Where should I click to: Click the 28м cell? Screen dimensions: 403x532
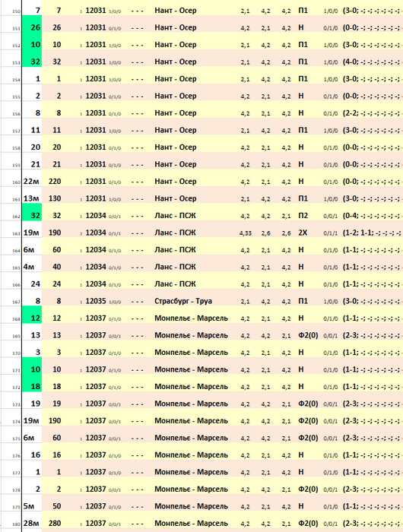31,524
